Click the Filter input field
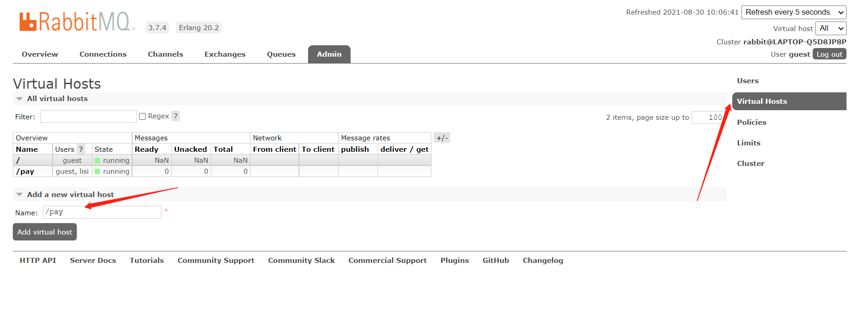Viewport: 868px width, 331px height. pos(88,117)
